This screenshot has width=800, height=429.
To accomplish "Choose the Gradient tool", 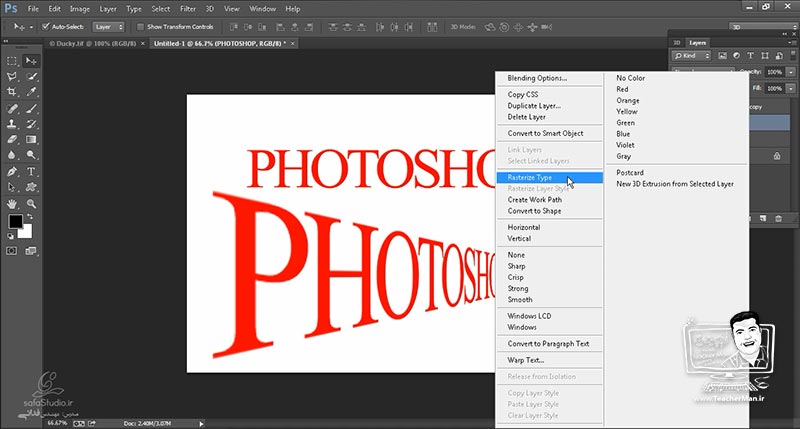I will point(31,139).
